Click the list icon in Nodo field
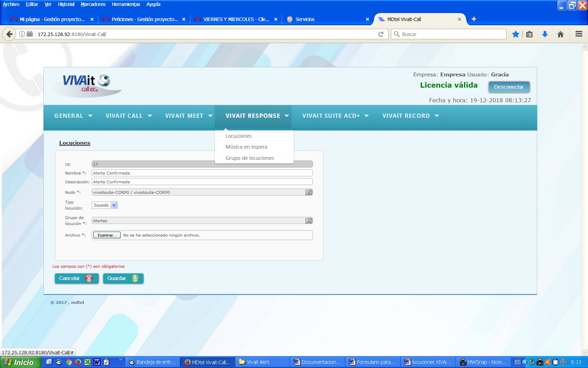This screenshot has height=368, width=588. point(309,192)
